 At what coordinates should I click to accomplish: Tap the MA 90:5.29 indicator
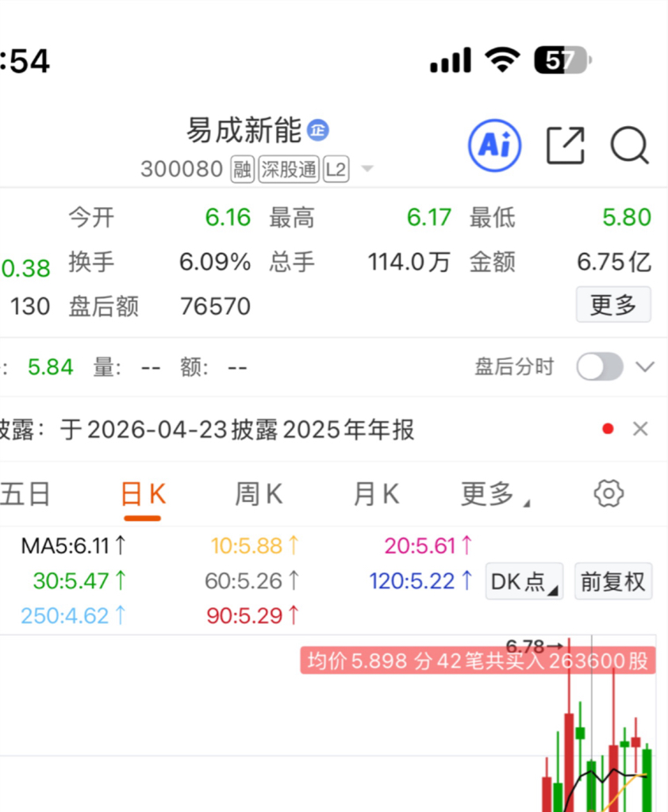(x=252, y=615)
